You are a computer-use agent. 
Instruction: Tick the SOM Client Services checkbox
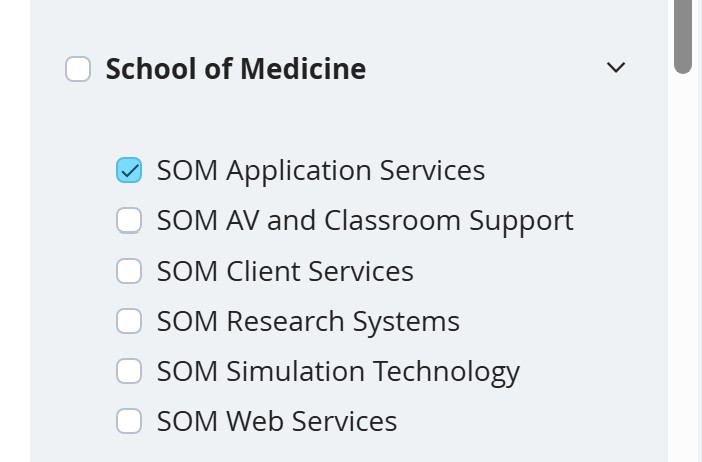coord(129,271)
